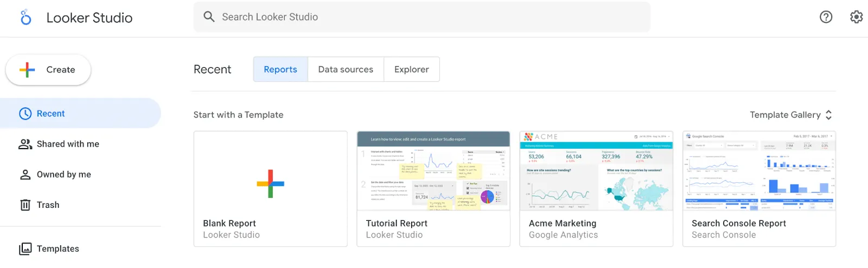Switch to the Explorer tab

pos(411,69)
